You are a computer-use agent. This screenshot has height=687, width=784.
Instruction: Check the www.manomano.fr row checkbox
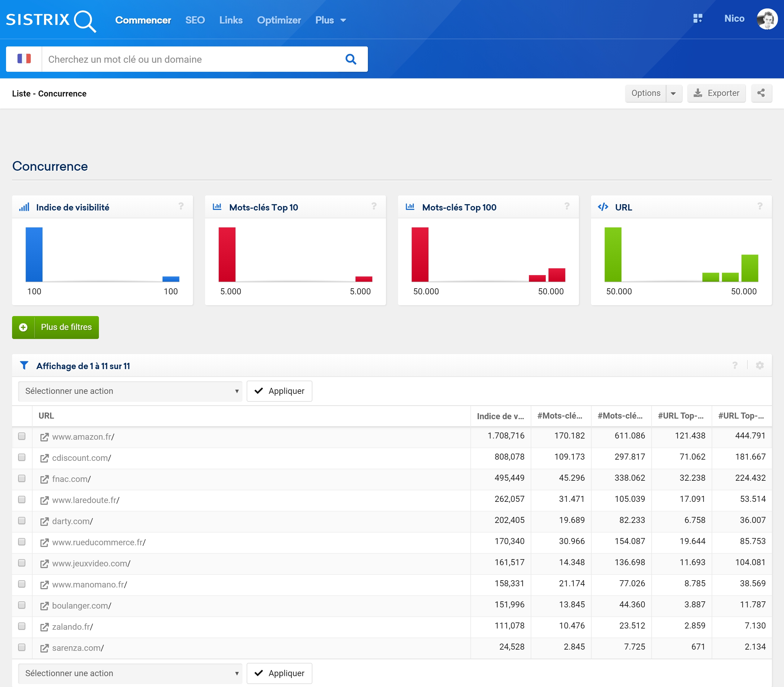click(22, 584)
